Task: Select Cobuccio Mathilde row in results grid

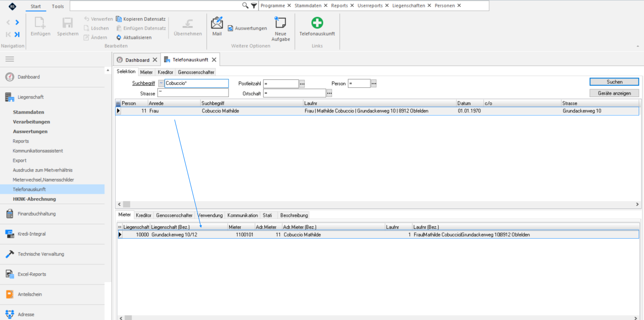Action: coord(377,111)
